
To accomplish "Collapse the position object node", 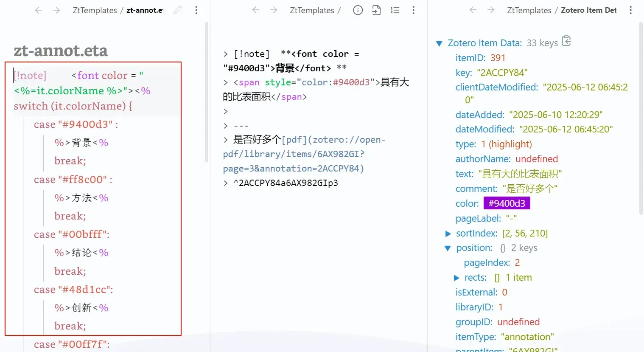I will click(x=448, y=248).
